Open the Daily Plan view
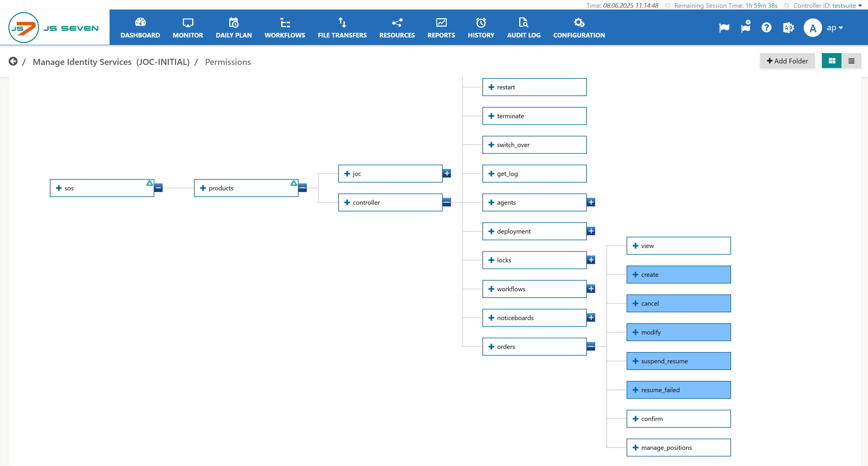This screenshot has height=466, width=868. [234, 28]
